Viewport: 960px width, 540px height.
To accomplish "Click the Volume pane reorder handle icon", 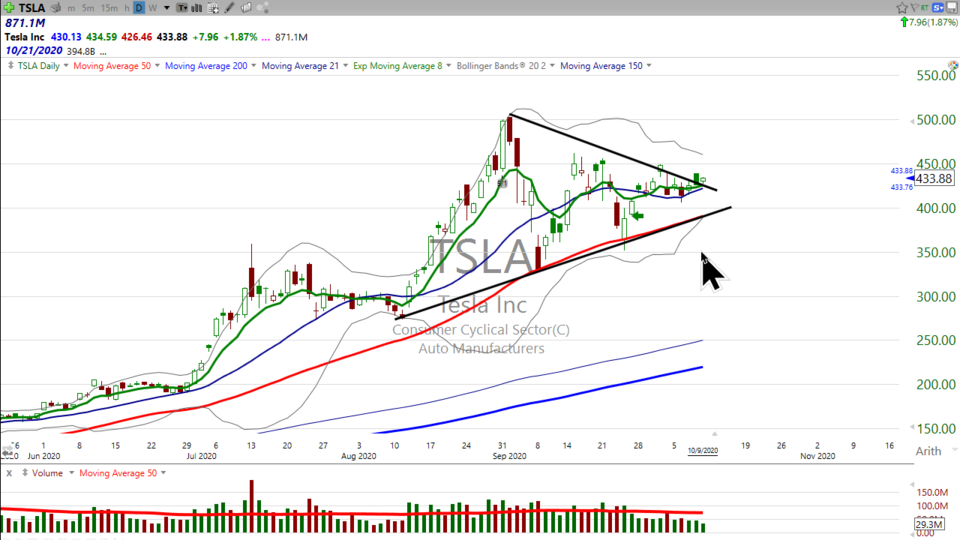I will [25, 473].
